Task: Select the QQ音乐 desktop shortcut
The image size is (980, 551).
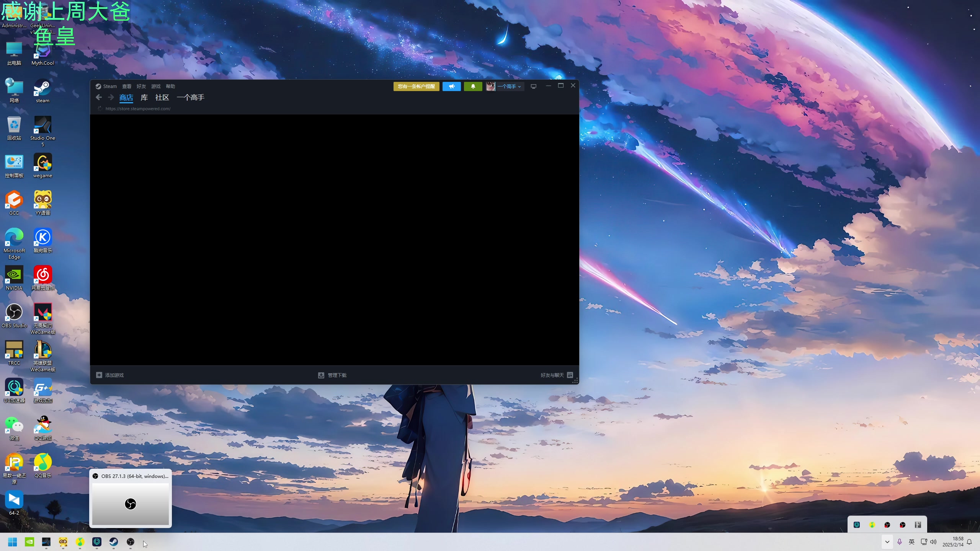Action: tap(42, 466)
